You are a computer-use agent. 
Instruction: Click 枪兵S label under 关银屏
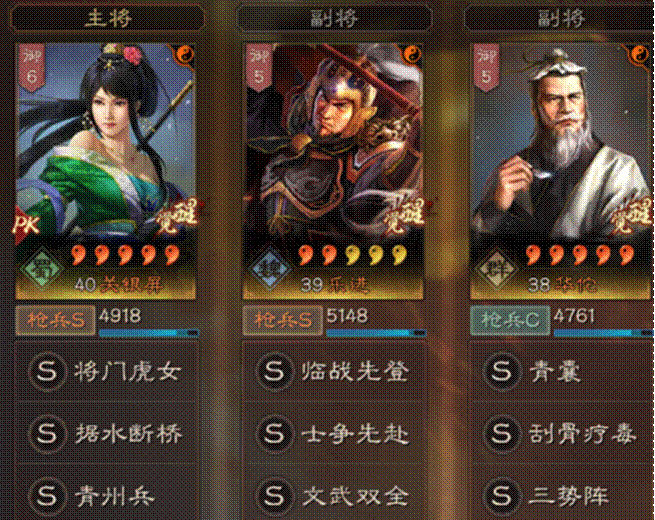coord(56,320)
